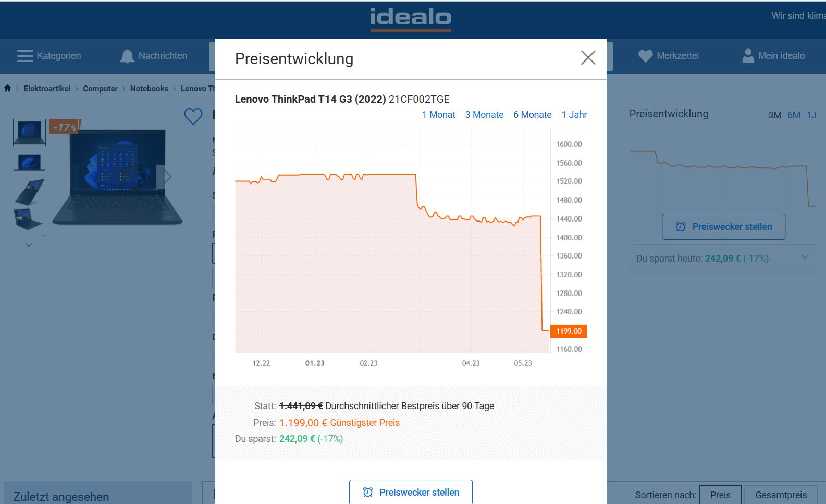Expand the Du sparst heute panel
The width and height of the screenshot is (826, 504).
805,257
